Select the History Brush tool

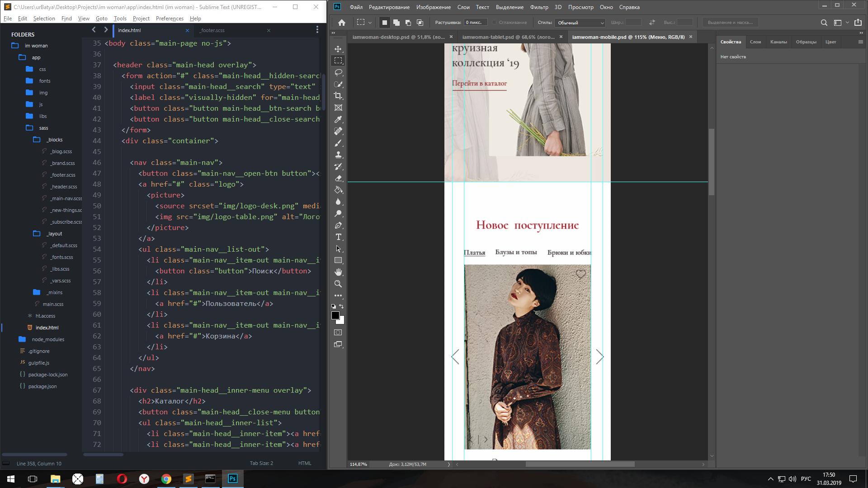point(338,166)
